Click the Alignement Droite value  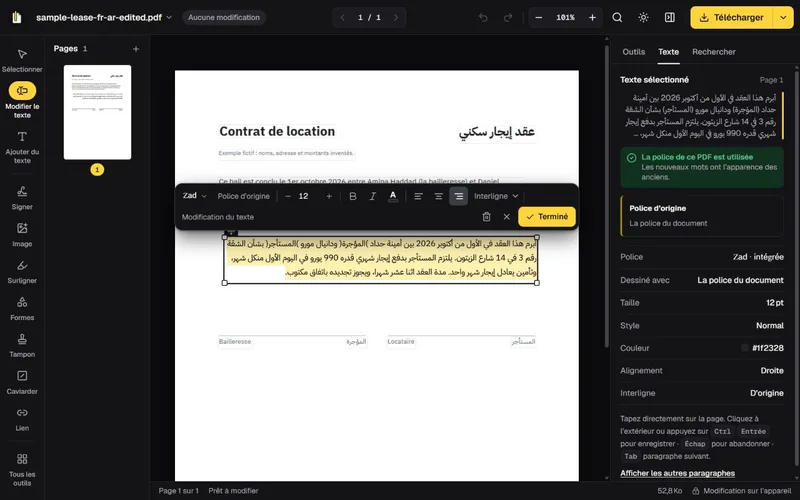pos(772,371)
